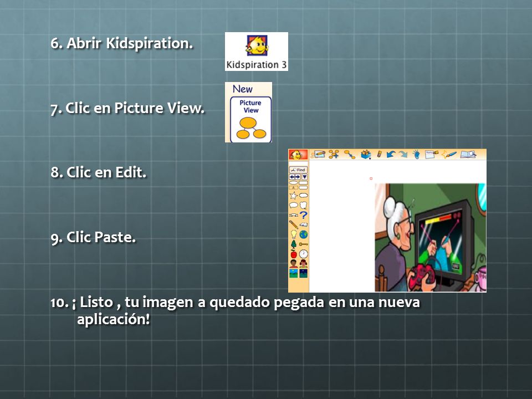Open the symbol library dropdown triangle
The width and height of the screenshot is (532, 399).
point(304,177)
